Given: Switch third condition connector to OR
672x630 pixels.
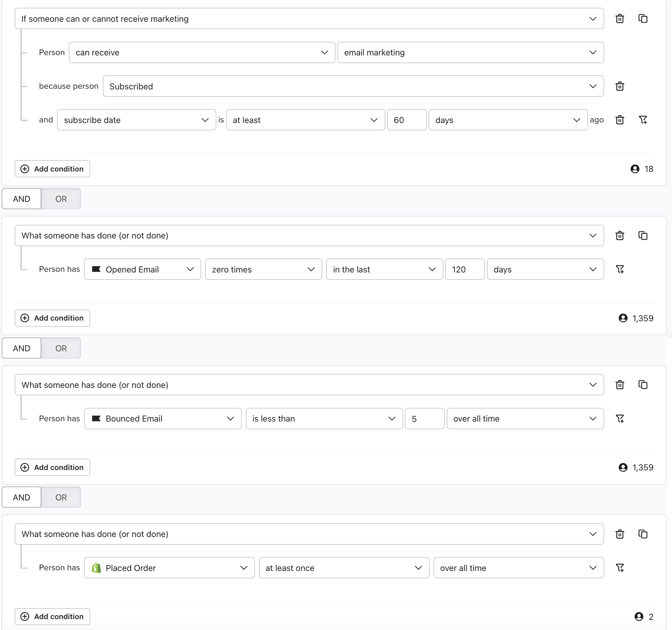Looking at the screenshot, I should tap(61, 497).
